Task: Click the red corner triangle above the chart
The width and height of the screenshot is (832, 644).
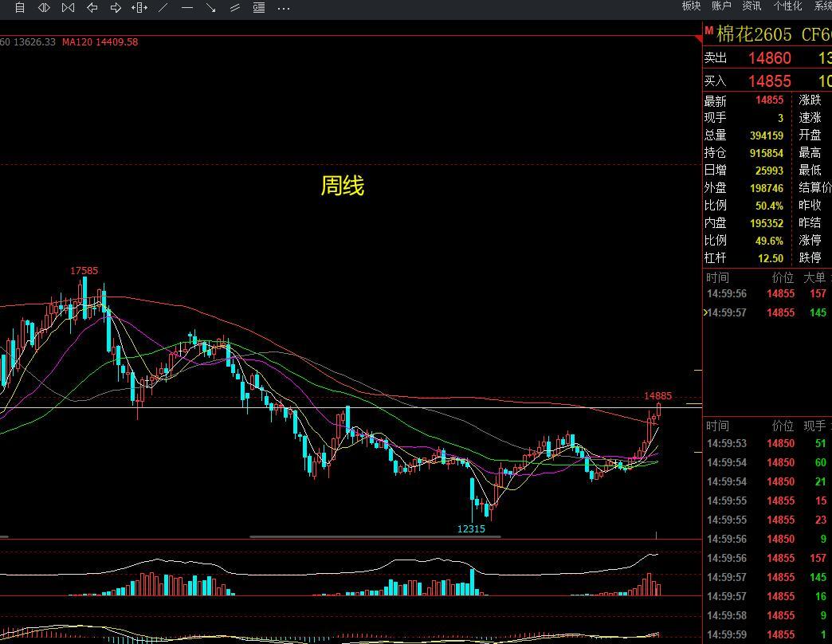Action: [x=698, y=39]
